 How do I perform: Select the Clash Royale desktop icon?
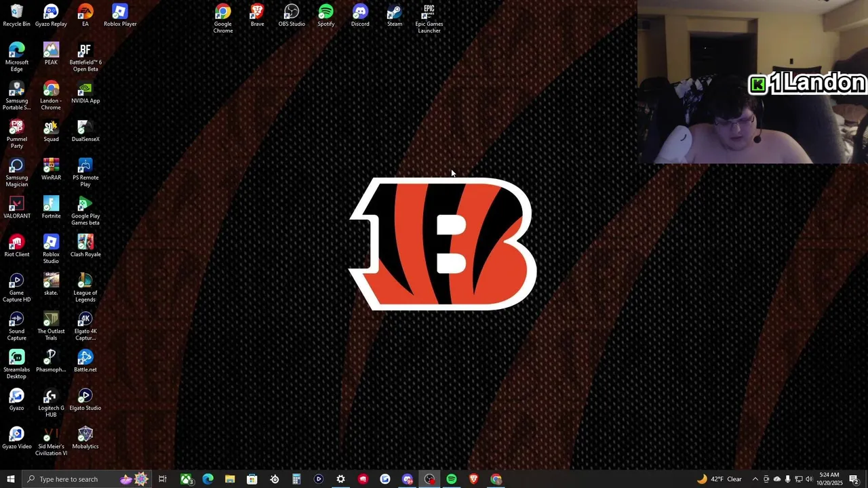click(85, 247)
